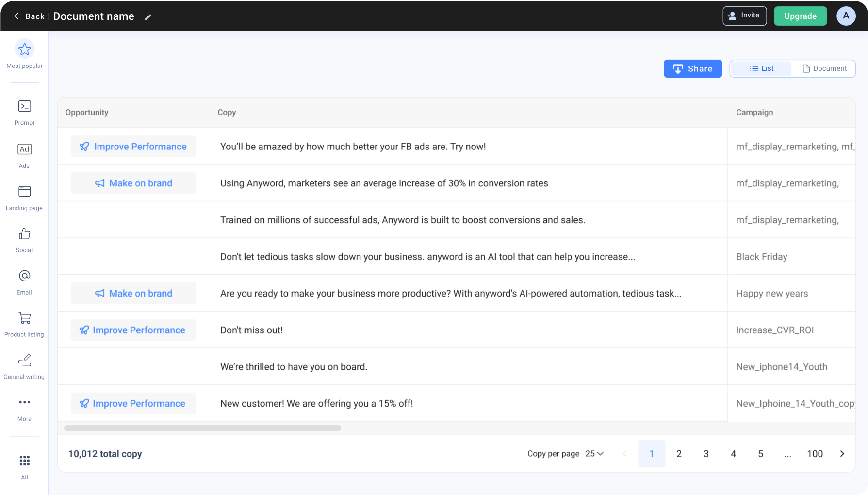Open the Copy per page dropdown
868x495 pixels.
click(594, 454)
